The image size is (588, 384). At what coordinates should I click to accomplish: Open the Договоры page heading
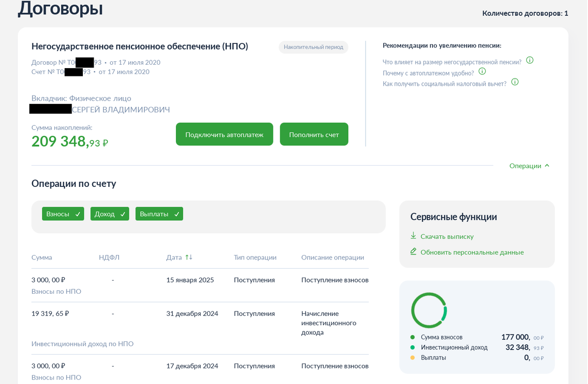pyautogui.click(x=60, y=9)
